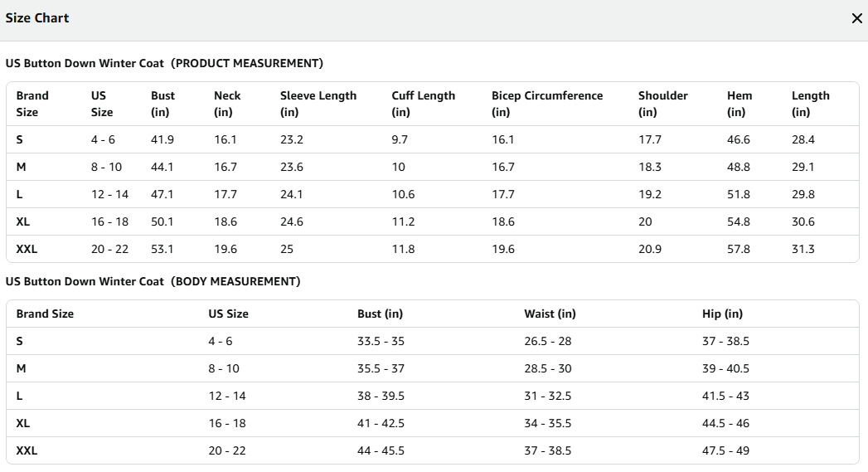Select body bust range '44 - 45.5'
The height and width of the screenshot is (472, 868).
[x=381, y=451]
